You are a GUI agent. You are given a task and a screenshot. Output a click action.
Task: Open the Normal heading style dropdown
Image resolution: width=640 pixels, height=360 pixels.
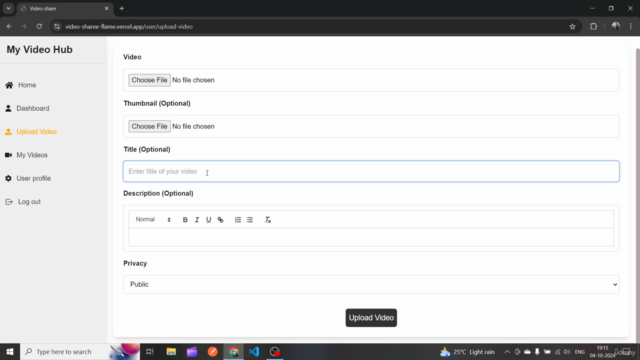153,220
